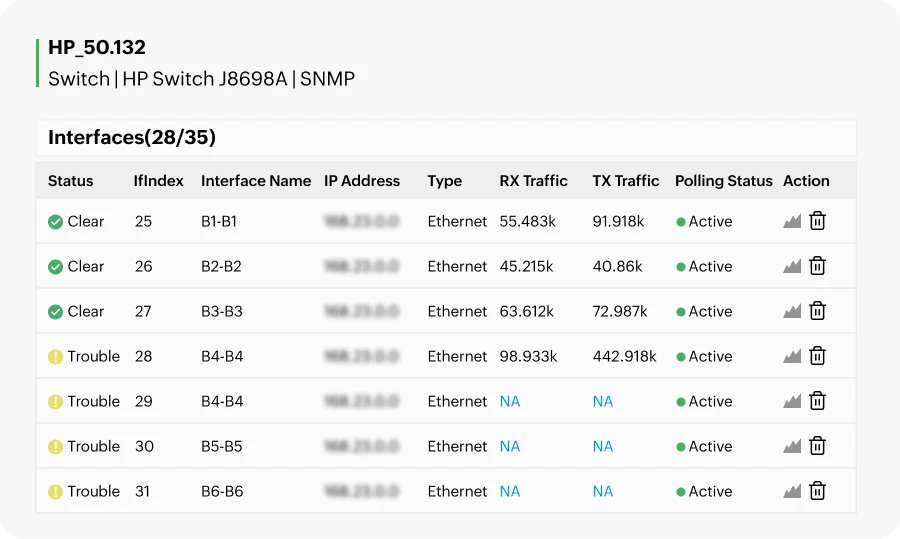Delete interface B6-B6 using the trash icon
This screenshot has width=900, height=539.
pyautogui.click(x=817, y=490)
